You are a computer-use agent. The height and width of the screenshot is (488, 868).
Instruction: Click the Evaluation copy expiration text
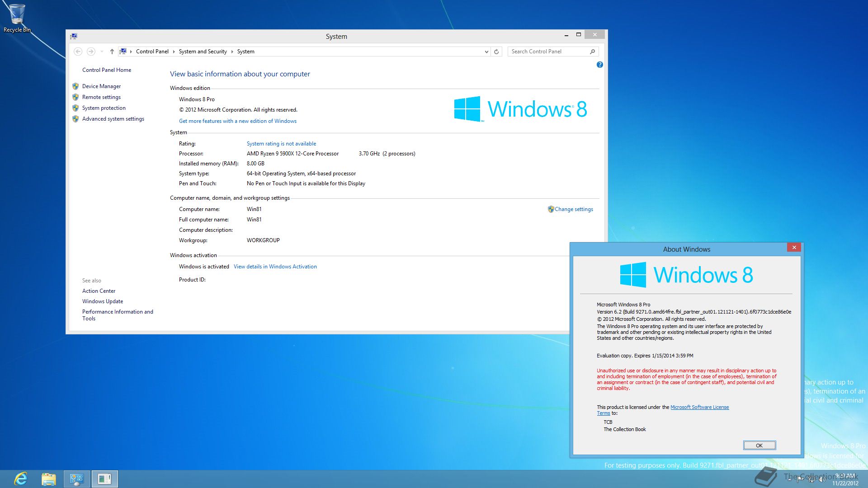pyautogui.click(x=645, y=356)
